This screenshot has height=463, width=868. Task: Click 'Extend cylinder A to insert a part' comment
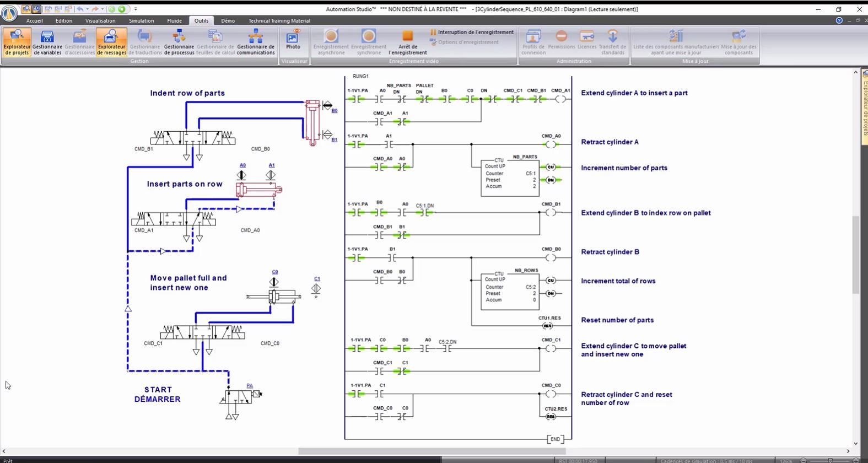634,93
